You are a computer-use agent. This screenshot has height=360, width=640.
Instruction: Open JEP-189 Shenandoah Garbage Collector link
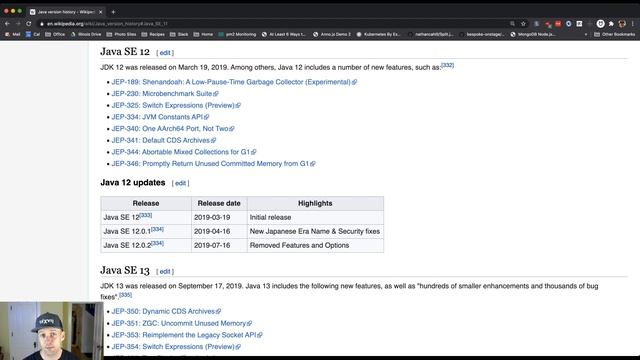(x=234, y=82)
